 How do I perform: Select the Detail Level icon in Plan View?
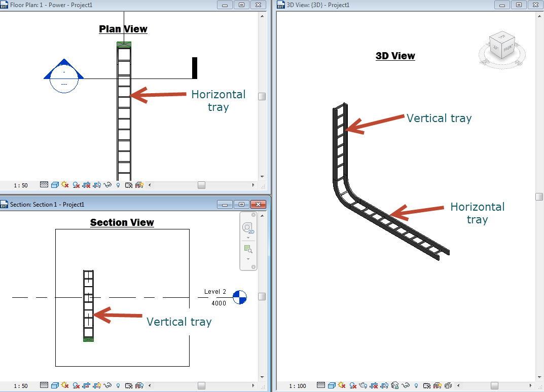pyautogui.click(x=44, y=185)
